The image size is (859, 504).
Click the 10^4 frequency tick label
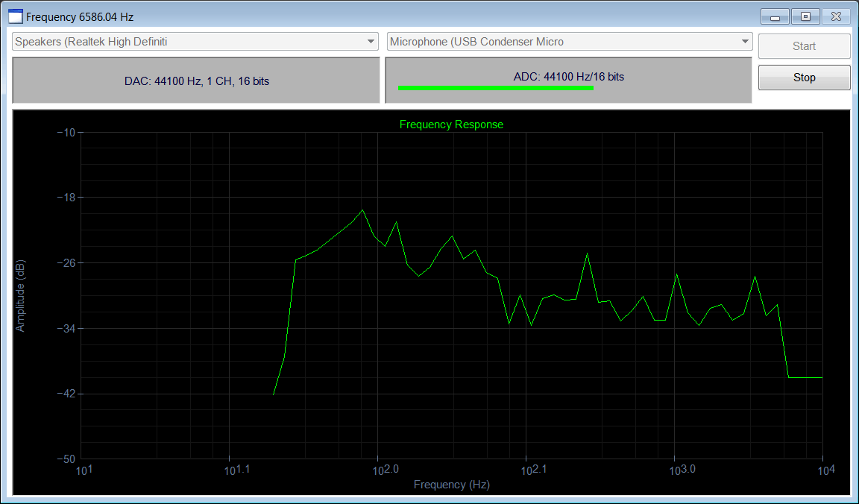(825, 470)
